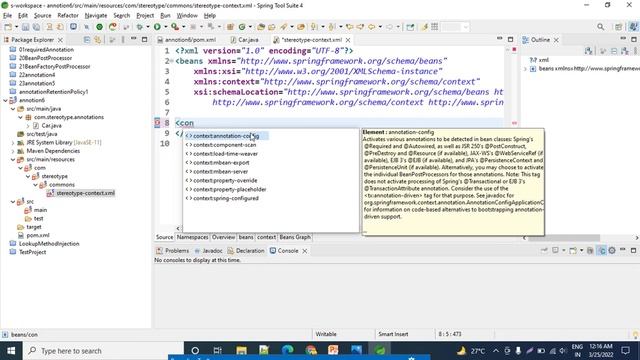
Task: Expand the JRE System Library node
Action: 13,143
